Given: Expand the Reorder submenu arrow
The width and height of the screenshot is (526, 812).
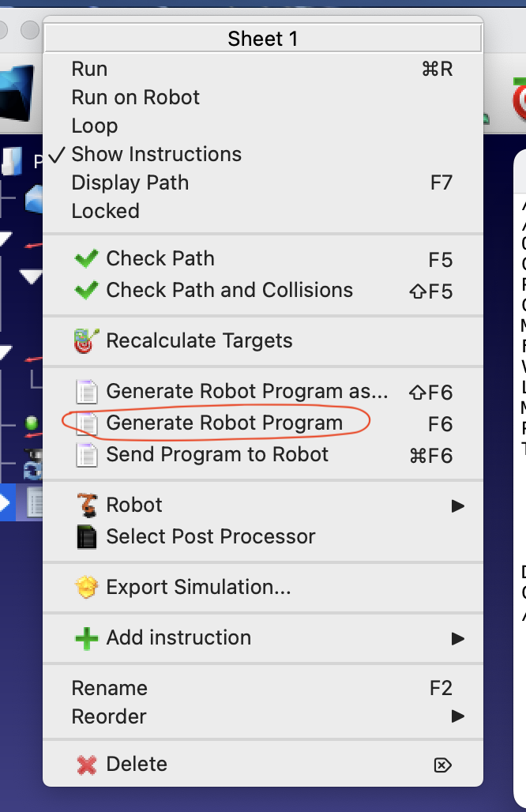Looking at the screenshot, I should pos(458,716).
